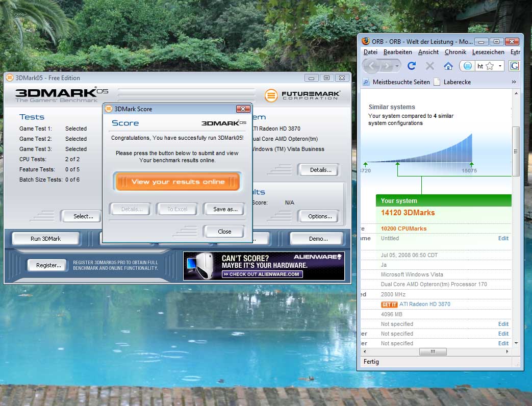Click the vertical scrollbar up arrow
The height and width of the screenshot is (406, 532).
coord(516,93)
